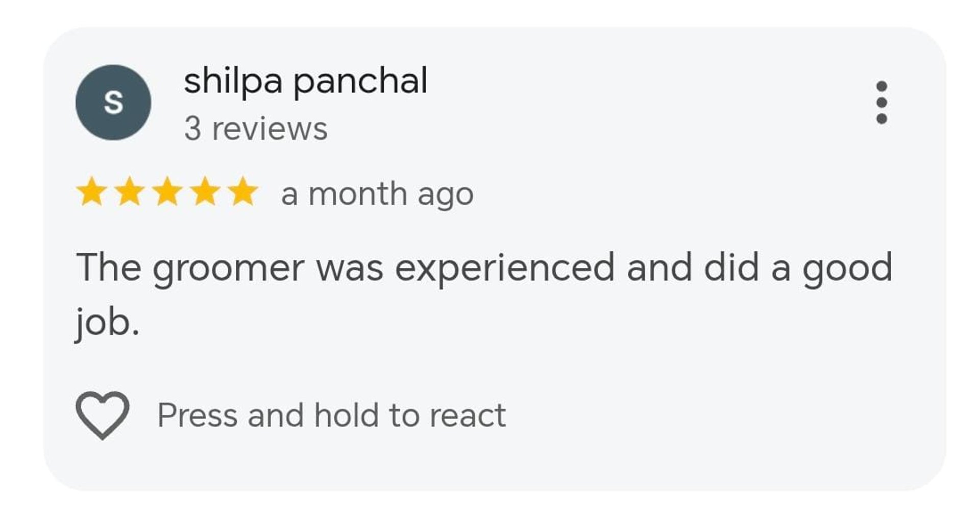Click the word "reviews" under the name

tap(269, 129)
